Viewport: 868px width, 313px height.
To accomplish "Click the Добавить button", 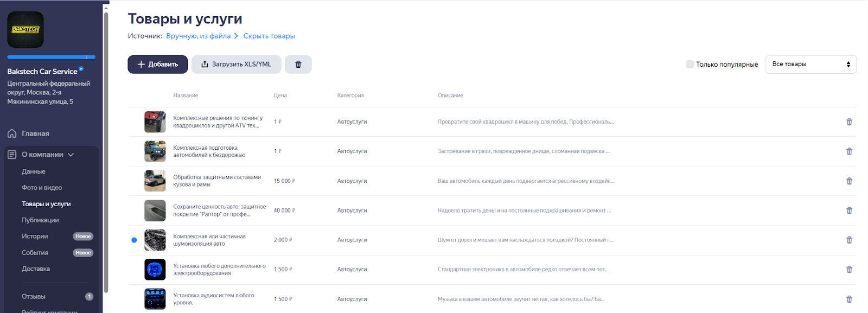I will [157, 65].
